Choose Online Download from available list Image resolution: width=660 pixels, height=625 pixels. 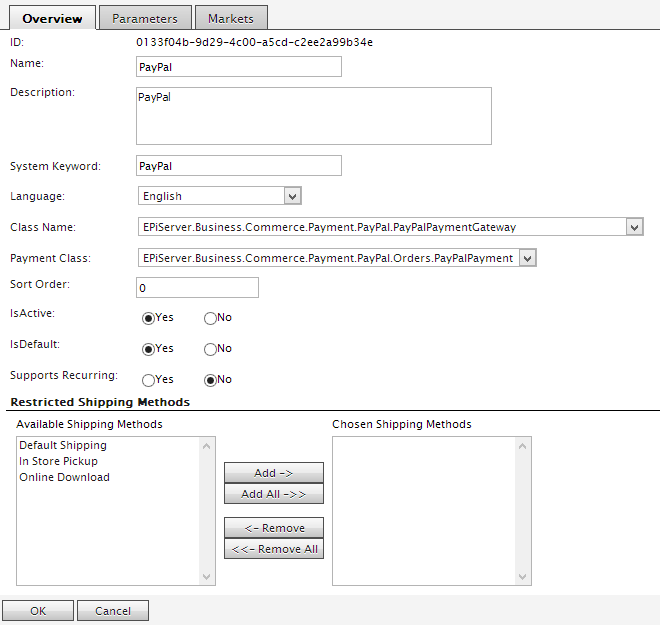tap(64, 478)
